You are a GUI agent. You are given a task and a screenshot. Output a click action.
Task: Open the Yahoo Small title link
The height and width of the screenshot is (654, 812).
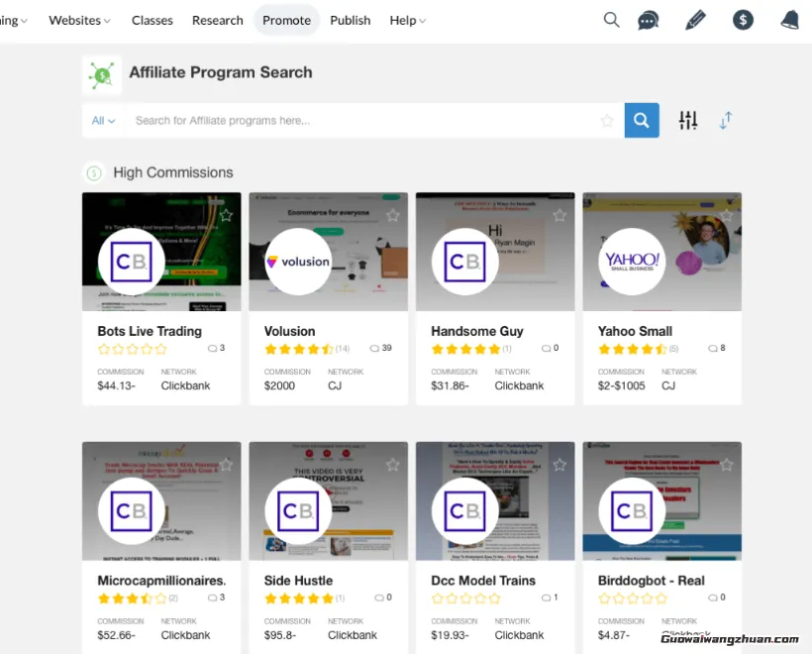635,331
